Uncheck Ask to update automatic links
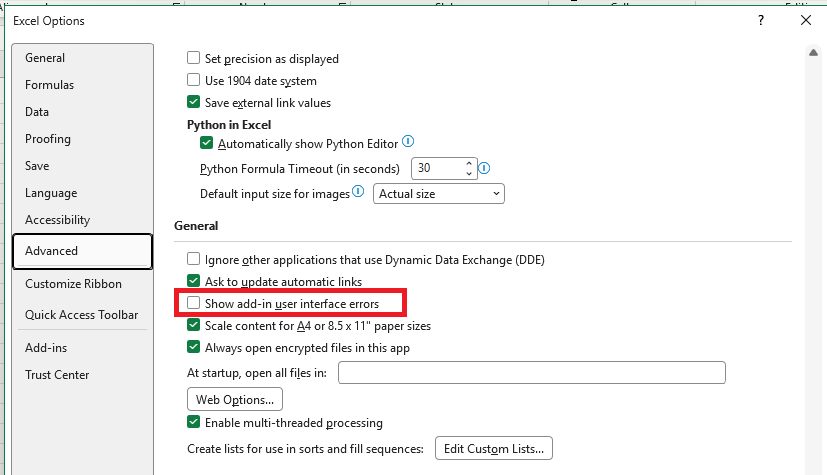The height and width of the screenshot is (475, 827). [194, 281]
